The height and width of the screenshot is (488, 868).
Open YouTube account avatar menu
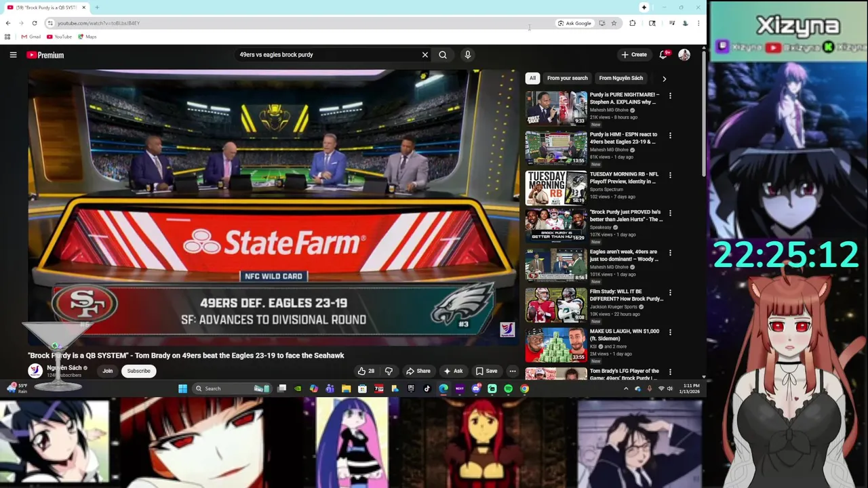[684, 55]
